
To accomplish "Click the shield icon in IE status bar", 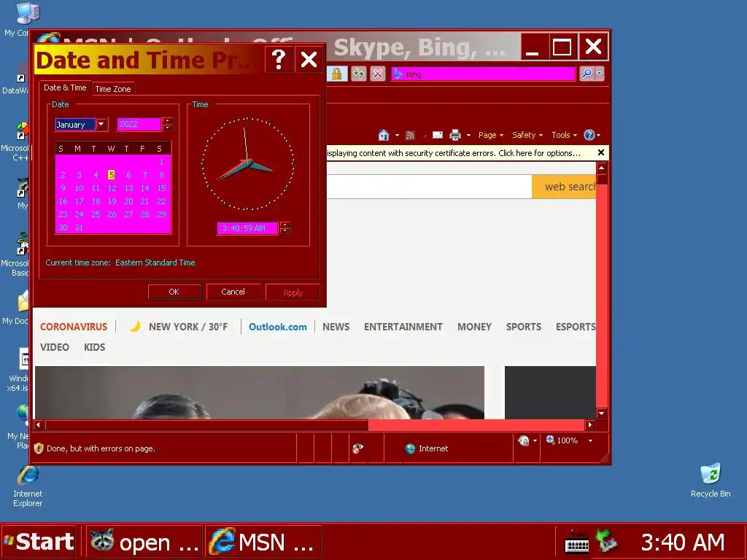I will pyautogui.click(x=39, y=448).
